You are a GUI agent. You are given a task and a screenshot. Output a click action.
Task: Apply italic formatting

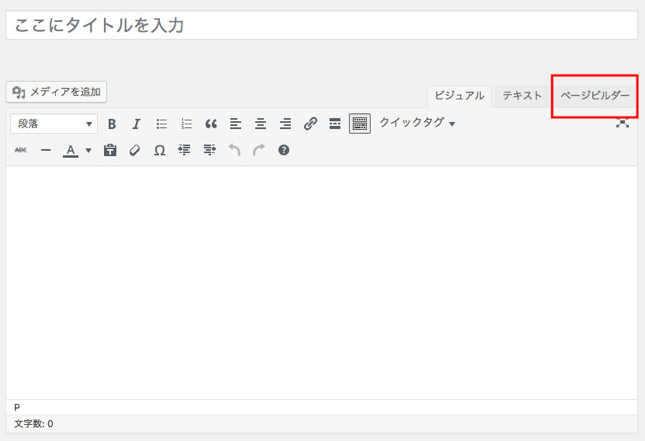136,124
